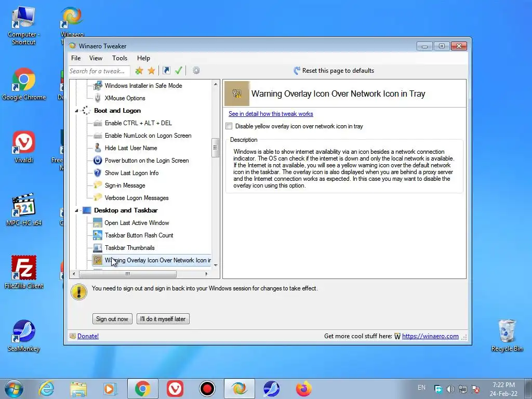The image size is (532, 399).
Task: Enable Disable yellow overlay icon checkbox
Action: pos(229,126)
